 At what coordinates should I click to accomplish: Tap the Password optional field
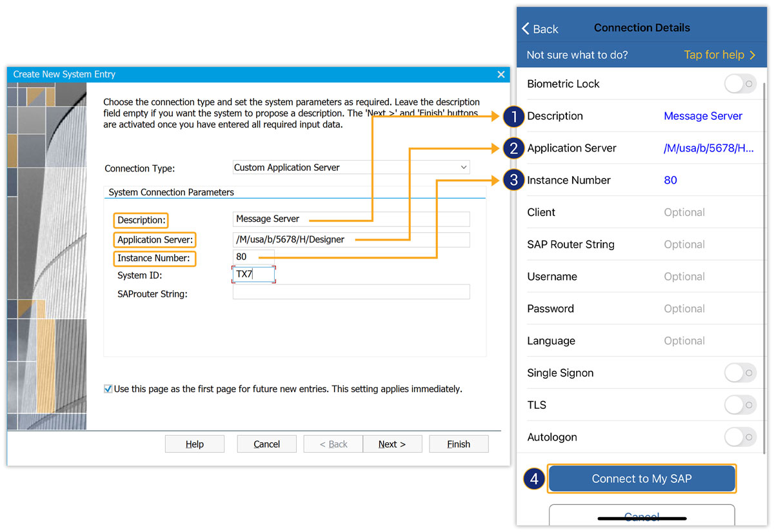pos(684,309)
